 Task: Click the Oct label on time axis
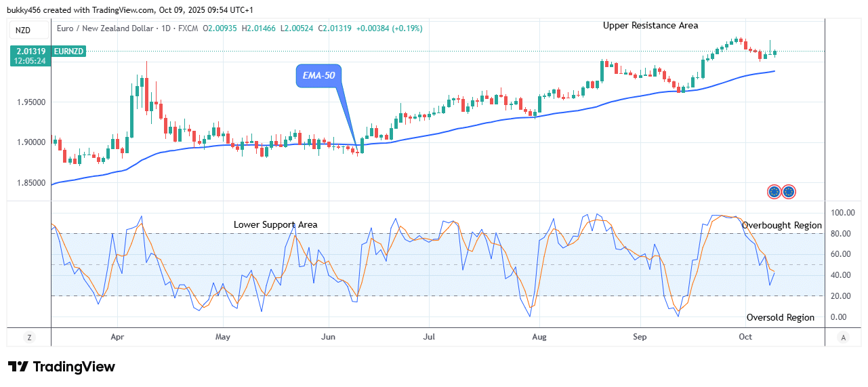(745, 337)
